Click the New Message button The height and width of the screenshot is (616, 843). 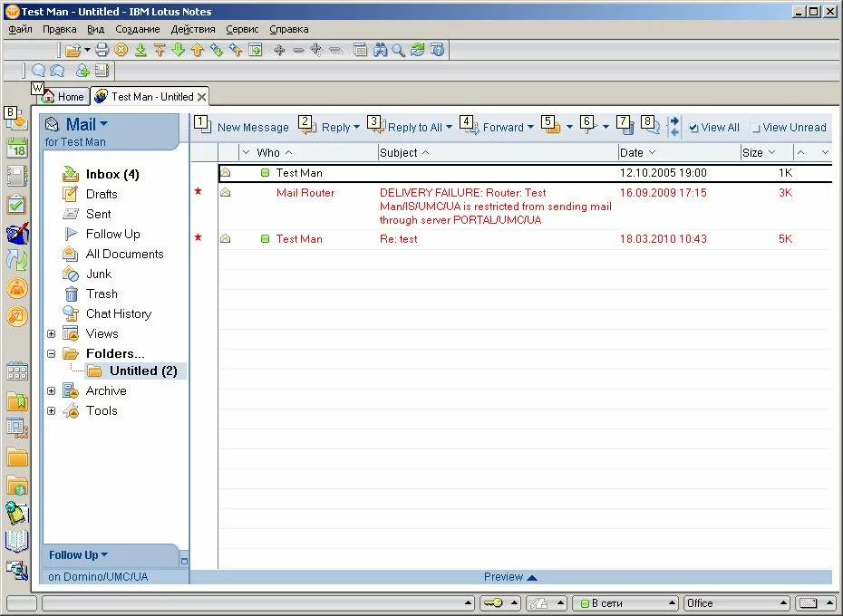coord(252,128)
